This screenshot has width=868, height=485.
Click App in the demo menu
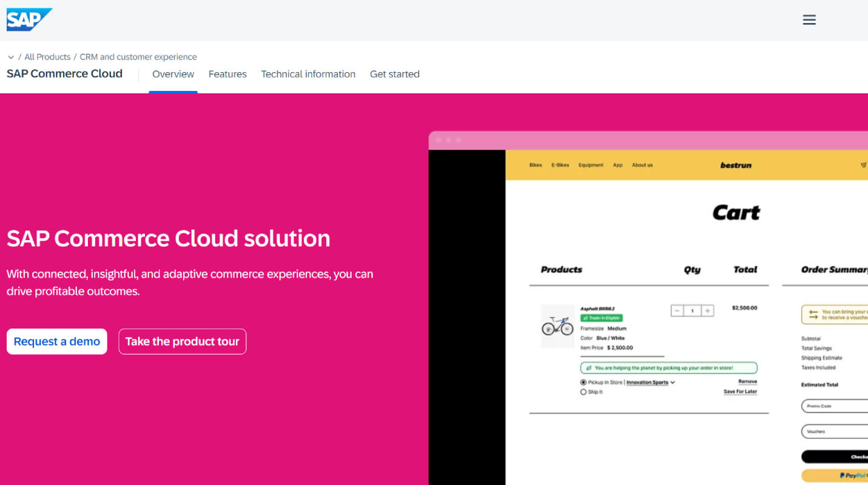(617, 165)
